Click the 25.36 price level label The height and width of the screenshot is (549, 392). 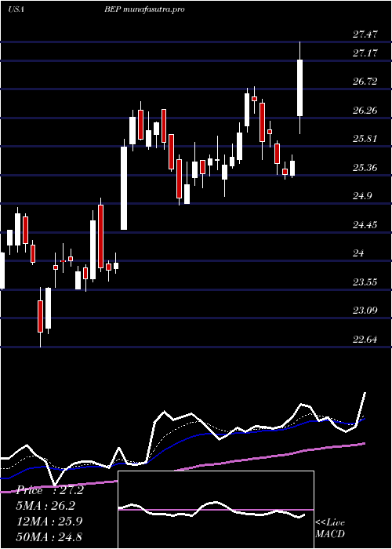click(x=365, y=168)
